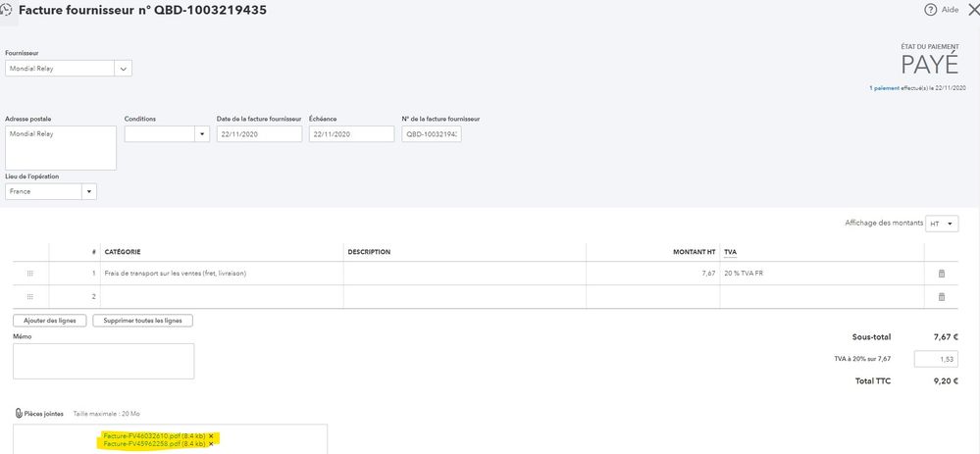Click the Mémo text area
The height and width of the screenshot is (454, 980).
(x=104, y=361)
